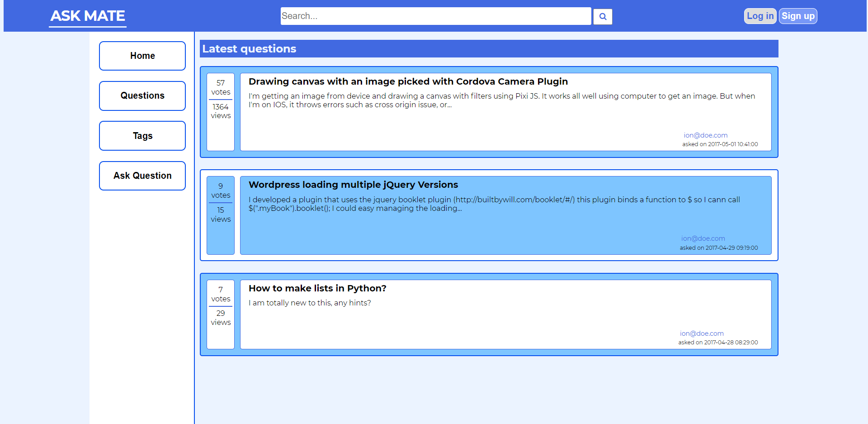
Task: Click the search magnifier icon
Action: click(x=603, y=16)
